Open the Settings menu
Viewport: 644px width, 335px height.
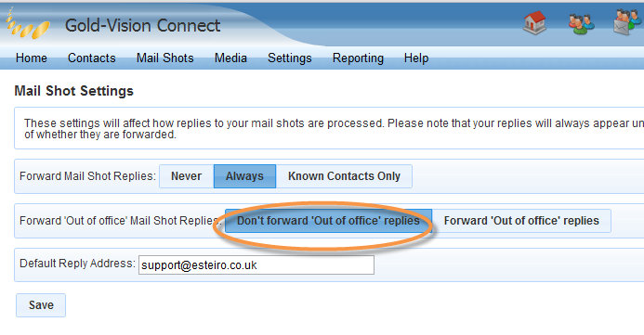290,58
